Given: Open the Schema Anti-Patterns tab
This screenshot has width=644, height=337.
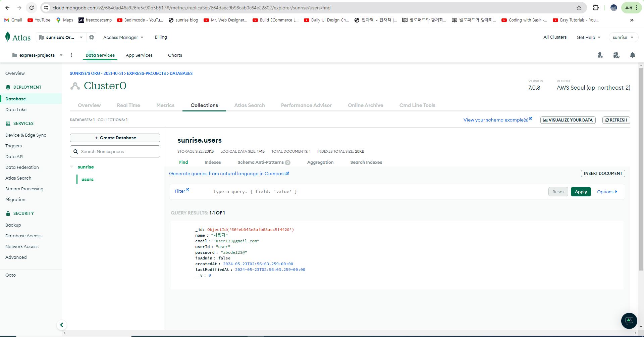Looking at the screenshot, I should point(264,162).
